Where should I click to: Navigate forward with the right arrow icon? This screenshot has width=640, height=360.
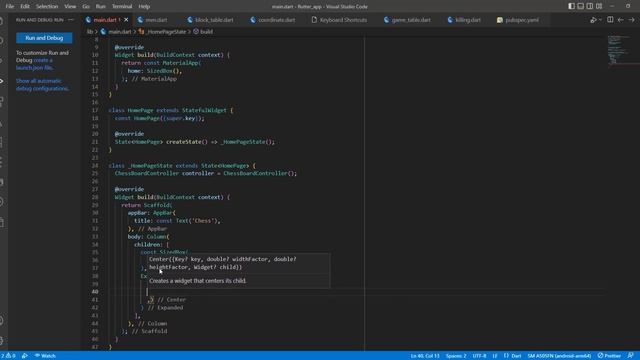pyautogui.click(x=631, y=20)
